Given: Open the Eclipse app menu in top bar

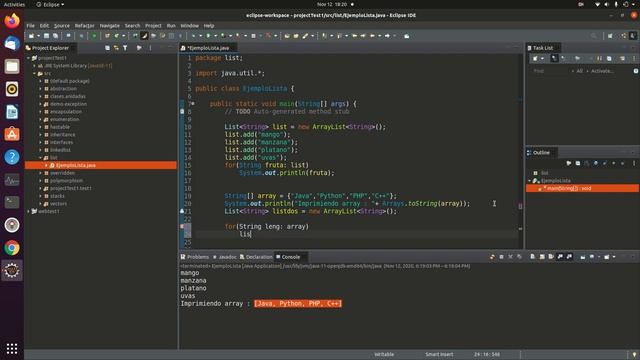Looking at the screenshot, I should [50, 4].
